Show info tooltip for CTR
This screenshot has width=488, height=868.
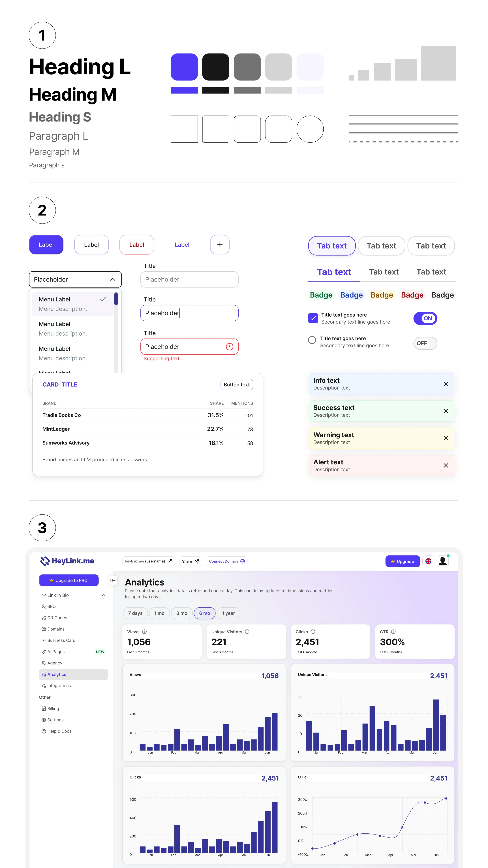pos(393,632)
